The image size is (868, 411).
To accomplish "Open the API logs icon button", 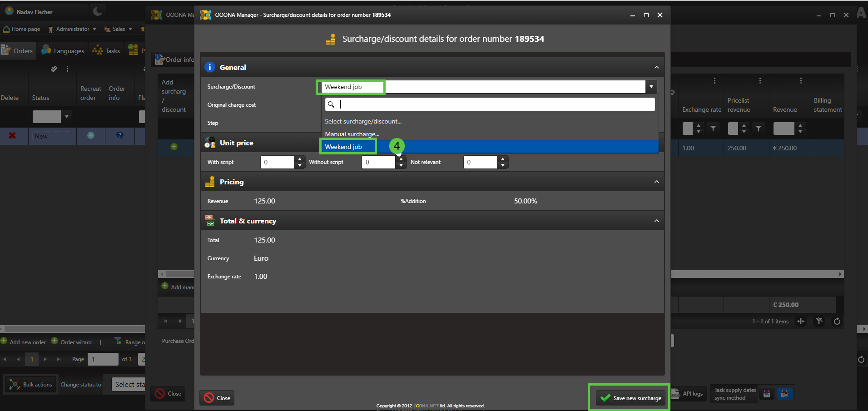I will click(688, 394).
